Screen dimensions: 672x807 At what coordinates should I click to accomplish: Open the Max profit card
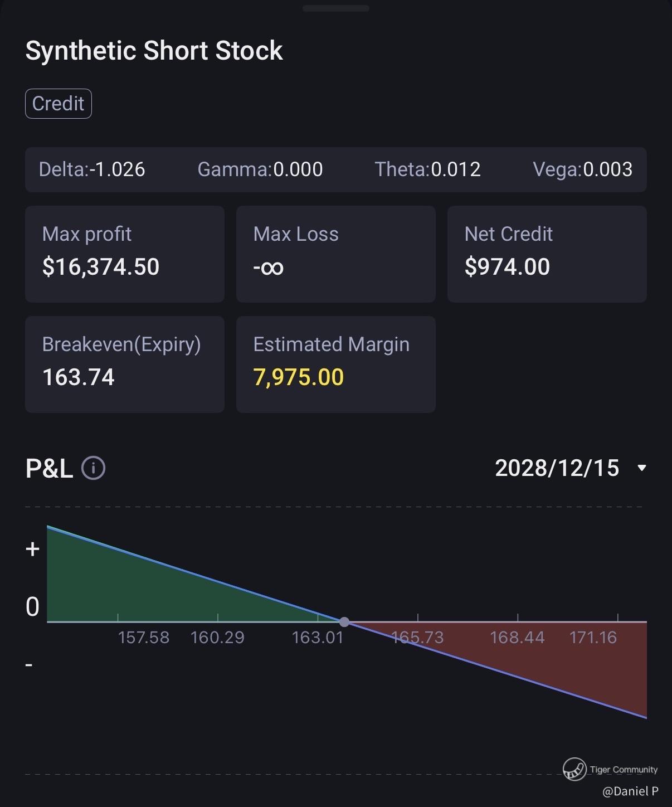tap(125, 254)
